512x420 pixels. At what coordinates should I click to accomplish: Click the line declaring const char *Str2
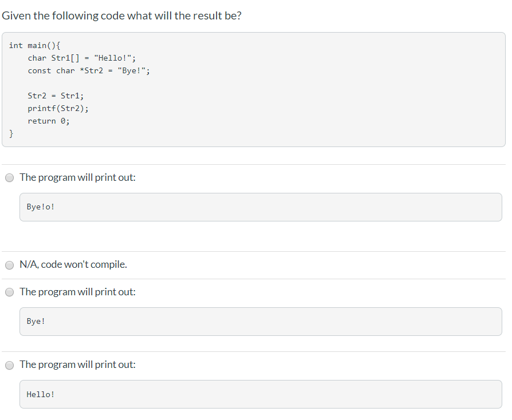(89, 70)
